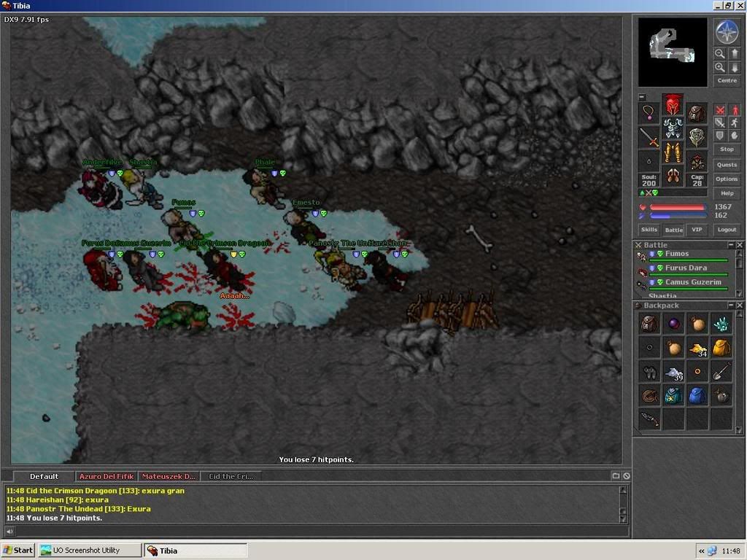Select the dagger in Backpack
Viewport: 747px width, 560px height.
click(649, 419)
